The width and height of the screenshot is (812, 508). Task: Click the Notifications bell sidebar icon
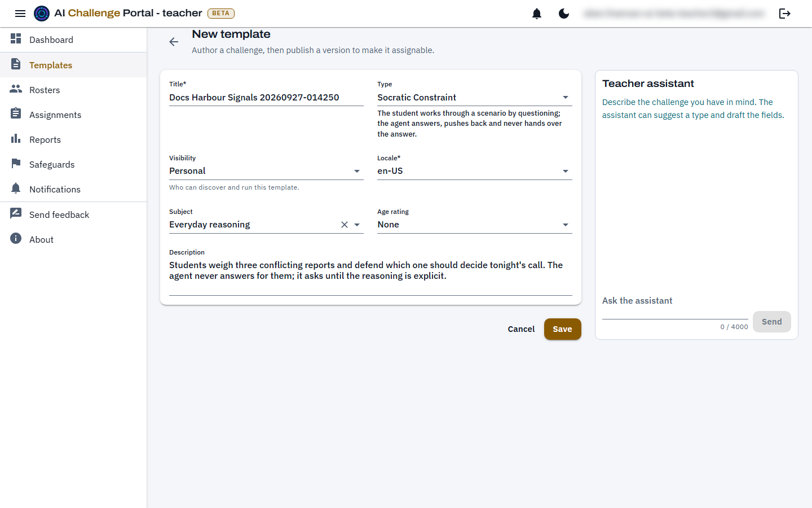coord(16,189)
